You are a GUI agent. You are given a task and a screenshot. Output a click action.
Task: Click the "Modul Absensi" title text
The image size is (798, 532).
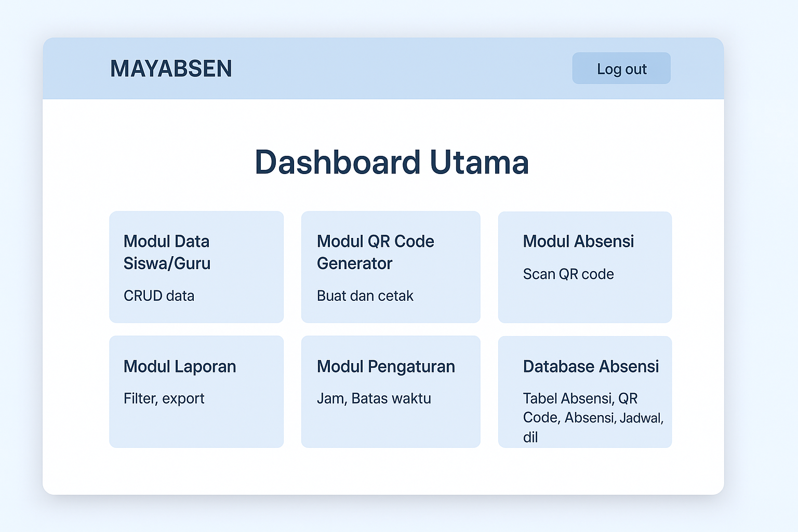point(578,241)
